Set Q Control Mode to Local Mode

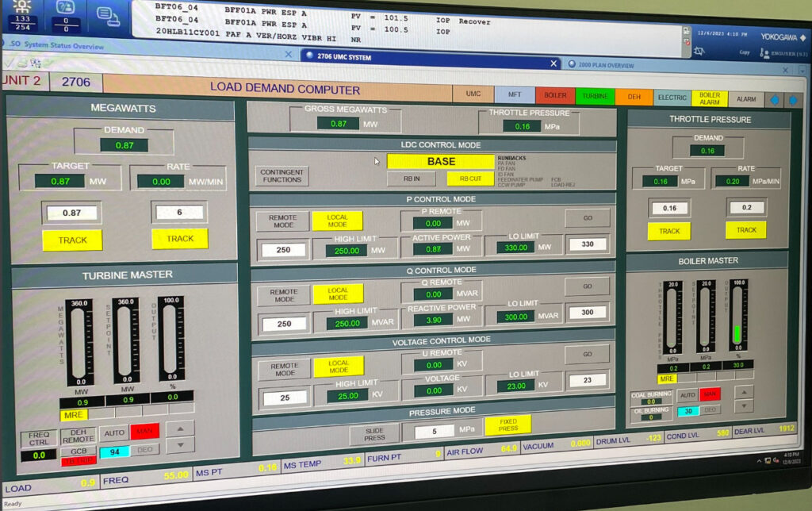[x=337, y=294]
